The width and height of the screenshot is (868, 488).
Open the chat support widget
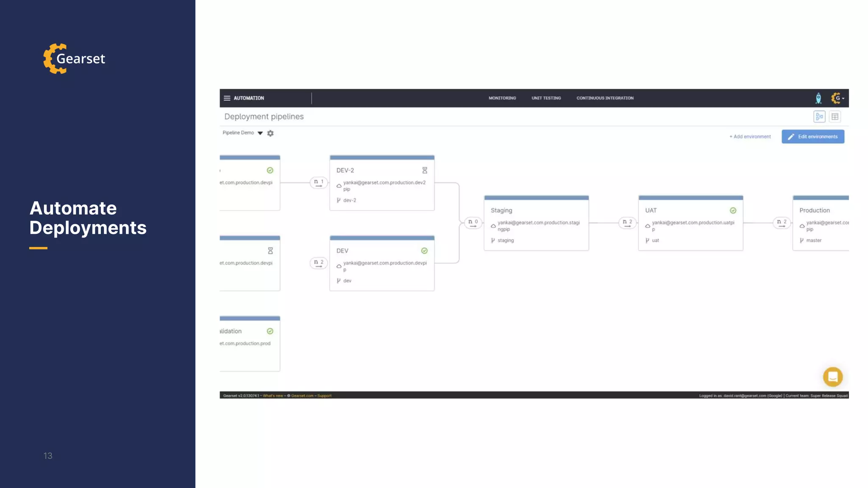point(832,377)
